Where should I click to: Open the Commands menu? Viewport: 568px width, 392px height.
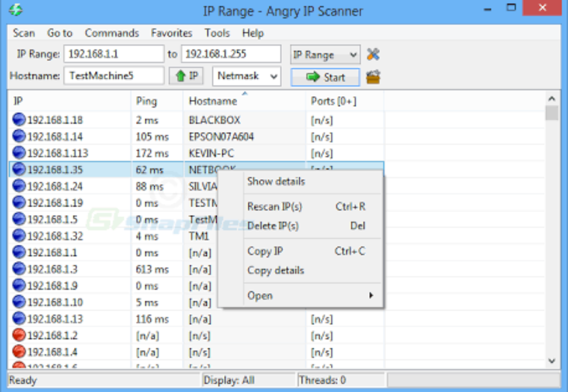(112, 33)
